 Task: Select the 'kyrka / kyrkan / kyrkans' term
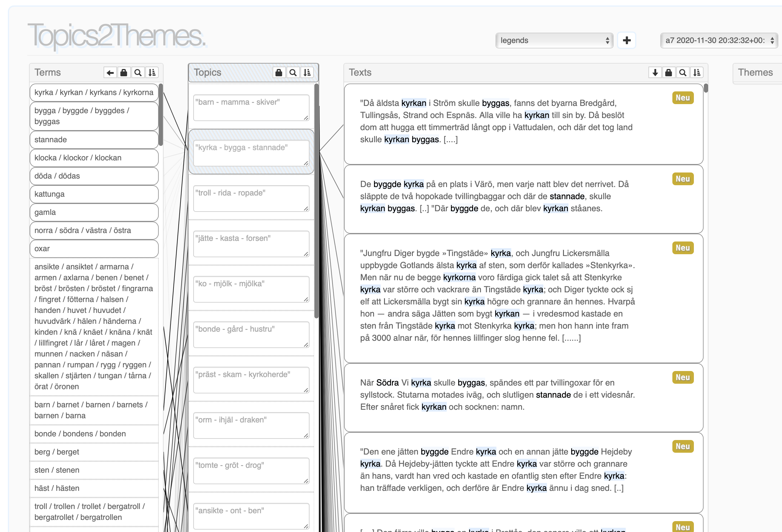pos(94,93)
